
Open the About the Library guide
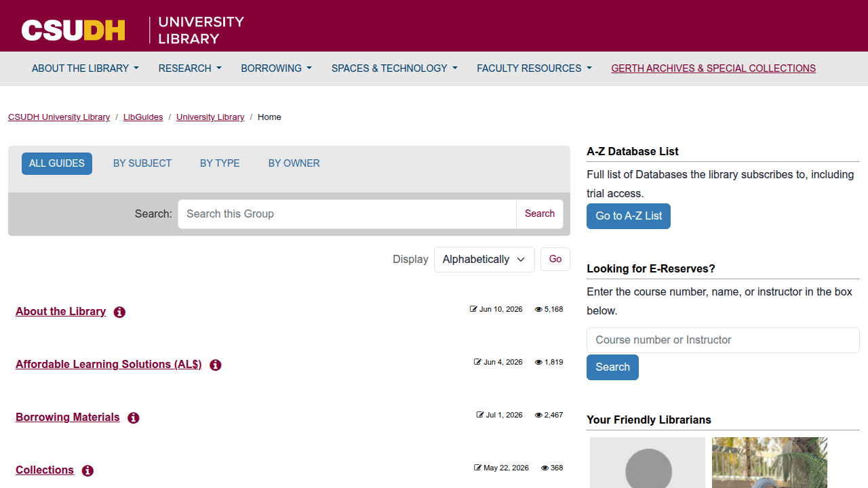[61, 312]
